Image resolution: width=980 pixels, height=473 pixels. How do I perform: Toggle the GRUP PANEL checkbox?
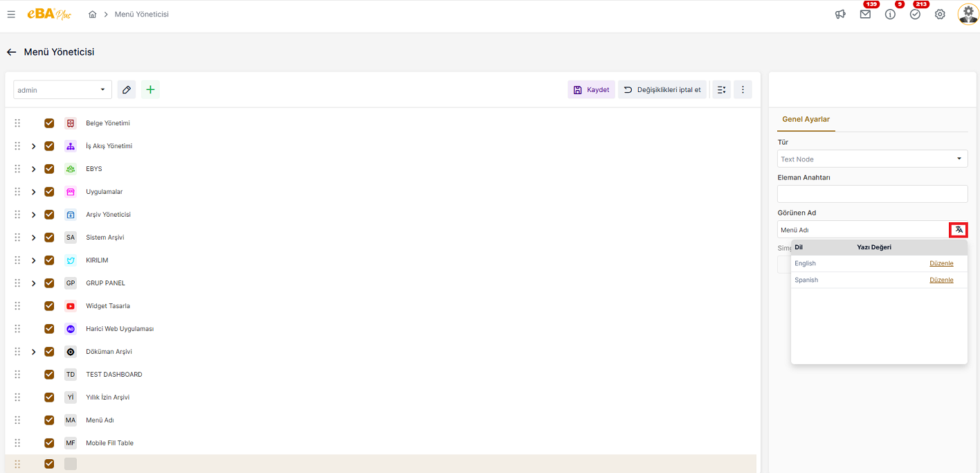(49, 283)
